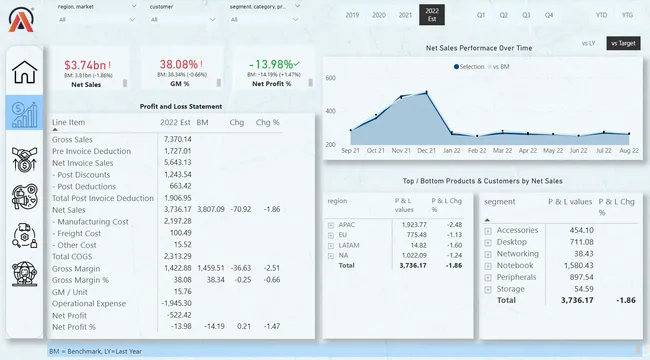Click the Dec 21 peak data point
Screen dimensions: 650x360
click(427, 92)
